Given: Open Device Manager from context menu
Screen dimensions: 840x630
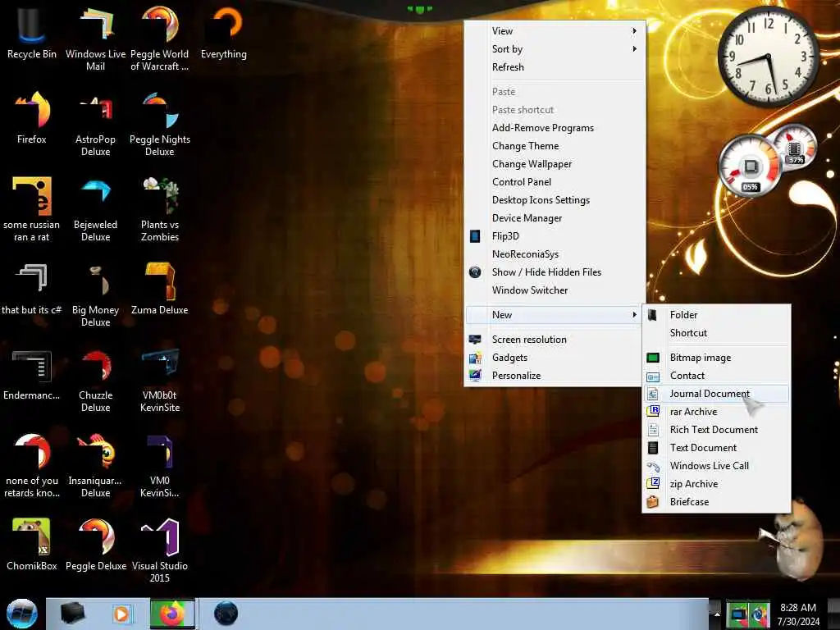Looking at the screenshot, I should coord(555,218).
